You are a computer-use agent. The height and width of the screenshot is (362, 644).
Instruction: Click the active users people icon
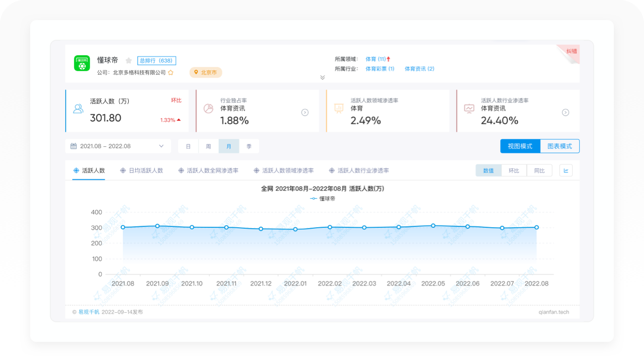click(x=78, y=109)
